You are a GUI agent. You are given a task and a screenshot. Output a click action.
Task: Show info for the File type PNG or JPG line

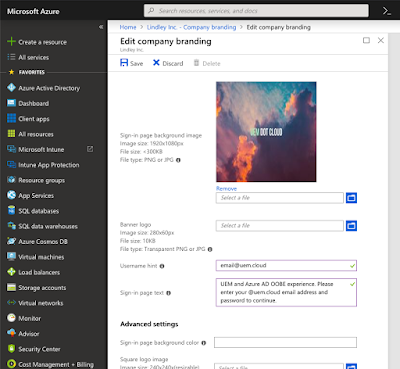178,160
